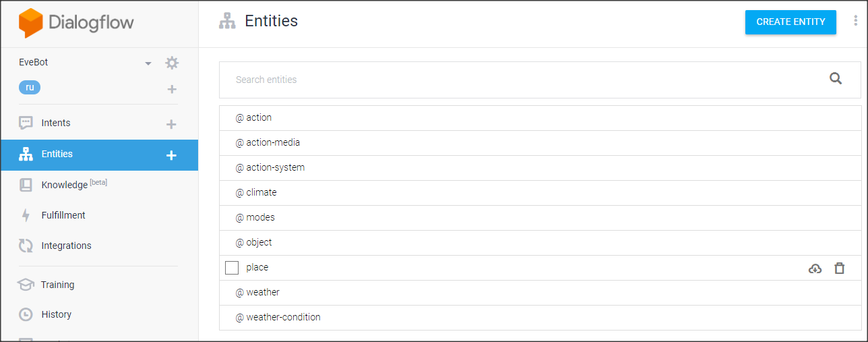Download the place entity
Screen dimensions: 868x342
pyautogui.click(x=815, y=268)
